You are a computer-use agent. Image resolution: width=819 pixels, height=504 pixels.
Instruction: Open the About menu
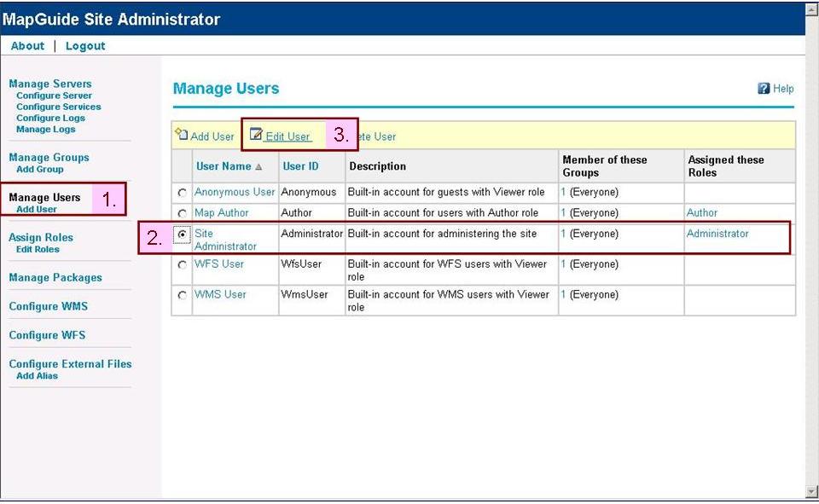pyautogui.click(x=26, y=45)
